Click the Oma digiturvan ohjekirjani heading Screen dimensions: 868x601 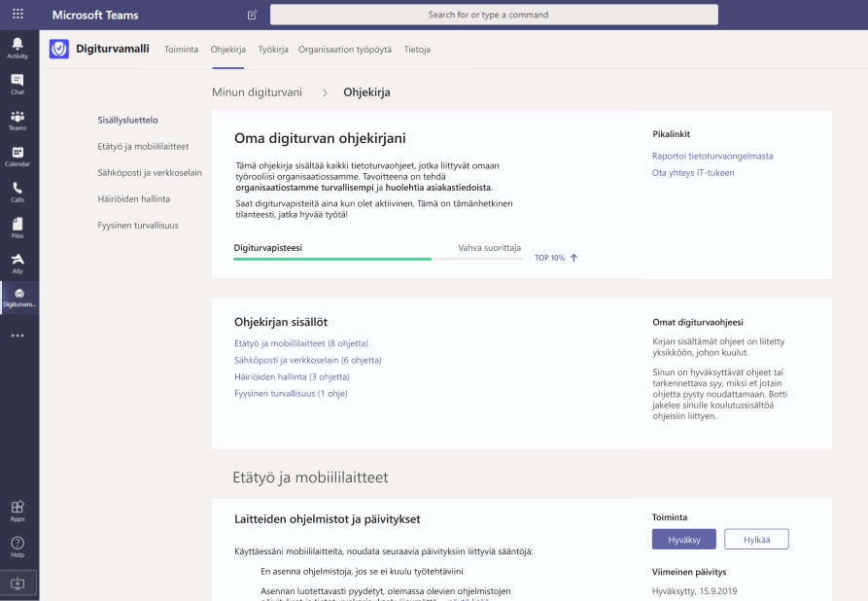320,138
